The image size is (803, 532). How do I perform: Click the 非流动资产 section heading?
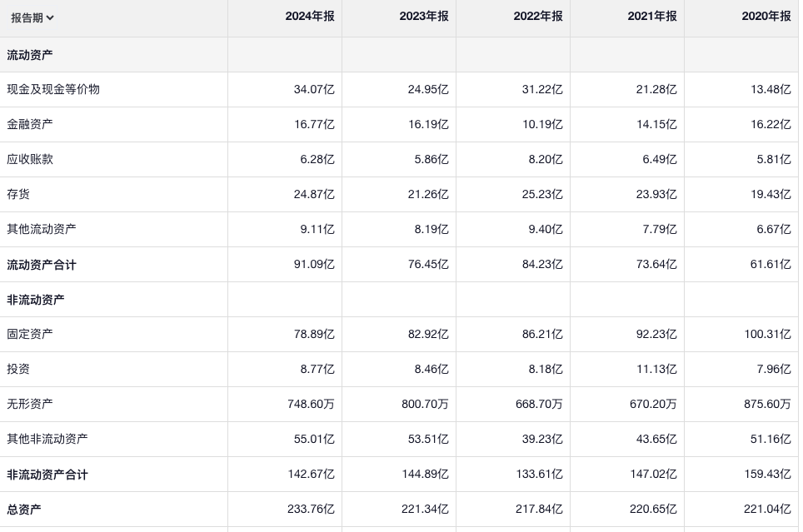click(36, 300)
